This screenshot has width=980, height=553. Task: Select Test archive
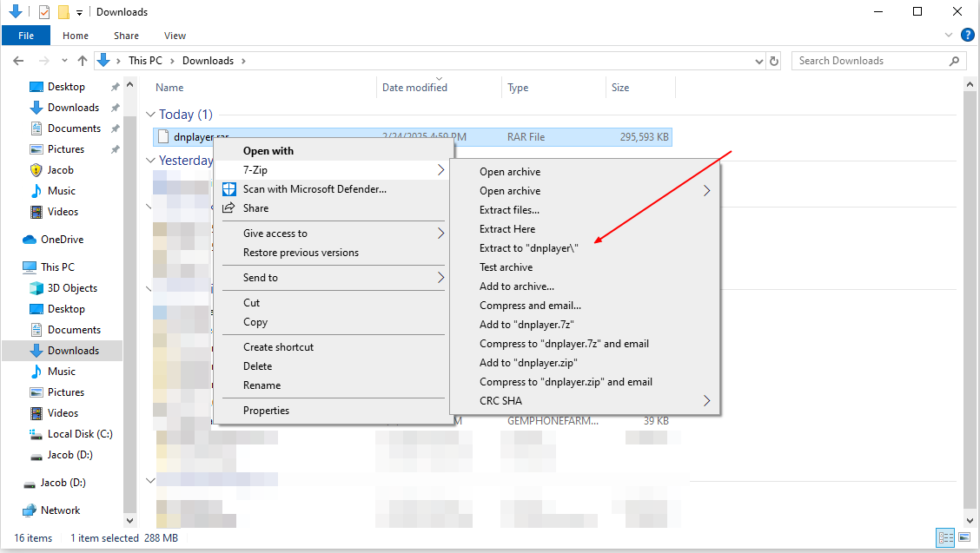tap(507, 267)
